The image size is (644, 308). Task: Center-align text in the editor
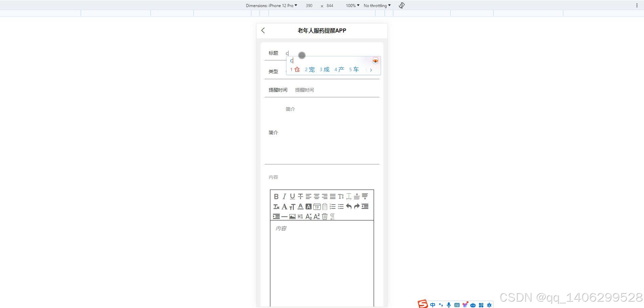(x=316, y=197)
